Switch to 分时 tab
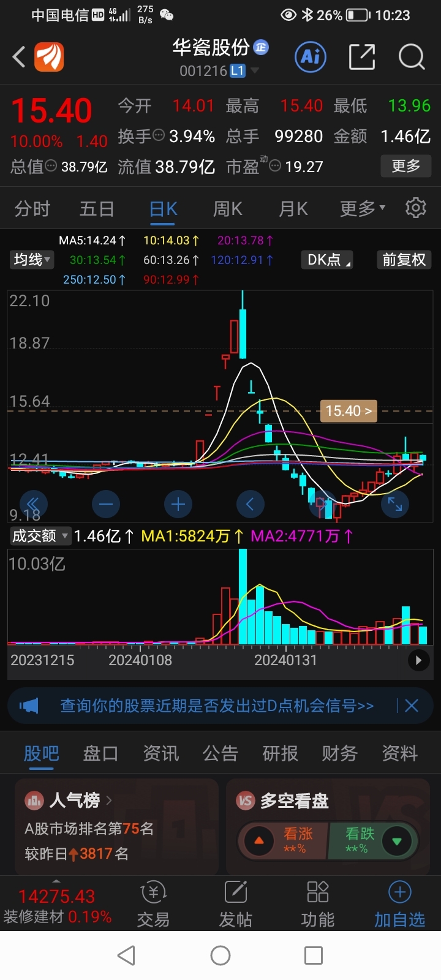441x980 pixels. click(x=32, y=209)
